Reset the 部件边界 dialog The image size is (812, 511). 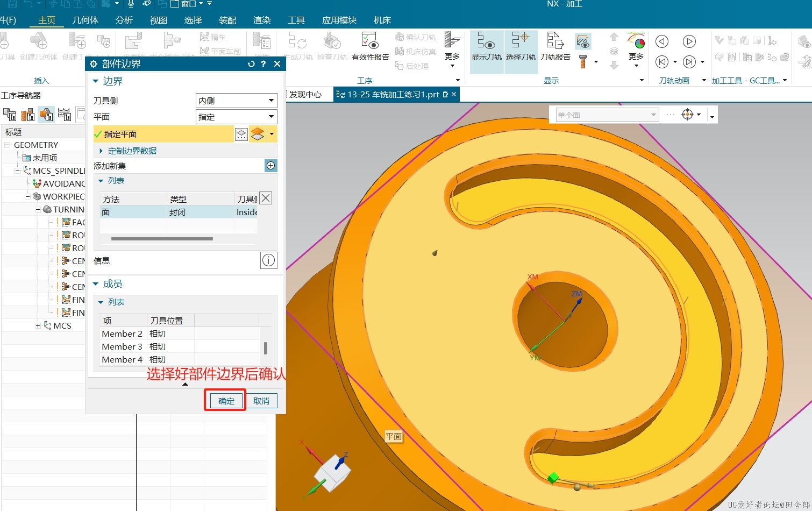tap(251, 64)
